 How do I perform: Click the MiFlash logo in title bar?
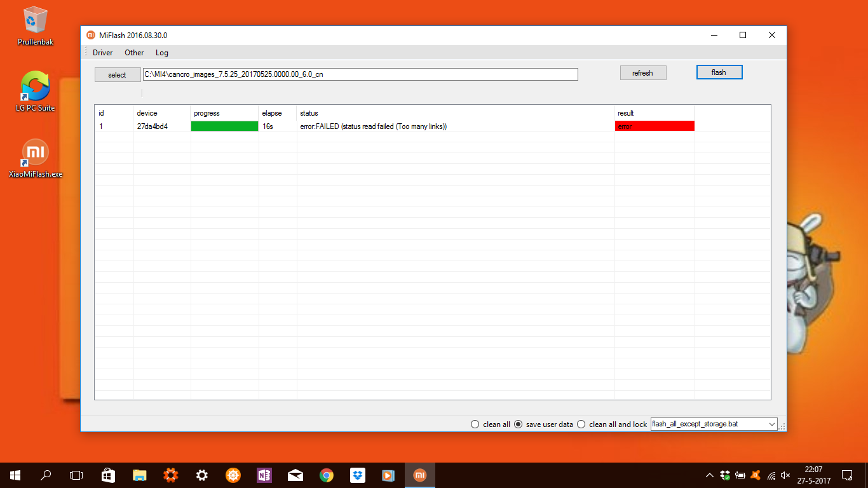90,35
